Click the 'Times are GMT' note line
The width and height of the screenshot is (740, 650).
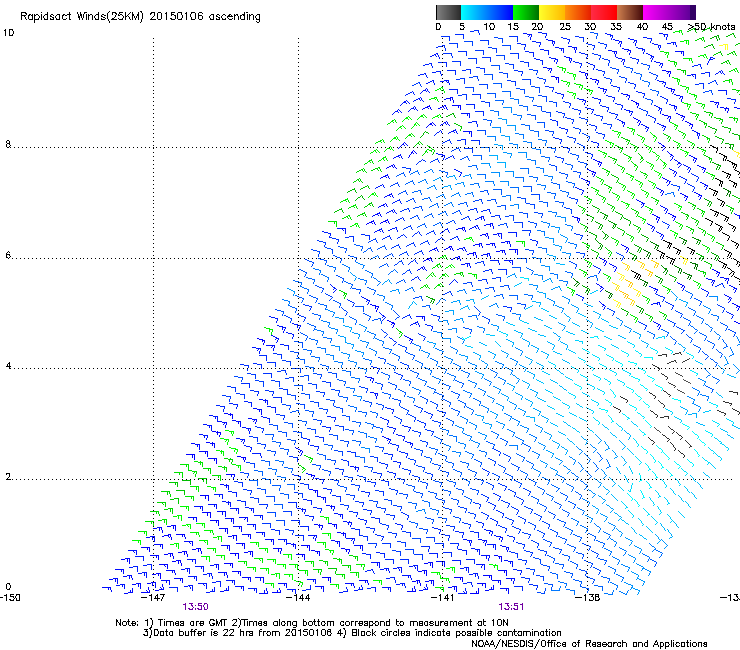312,623
